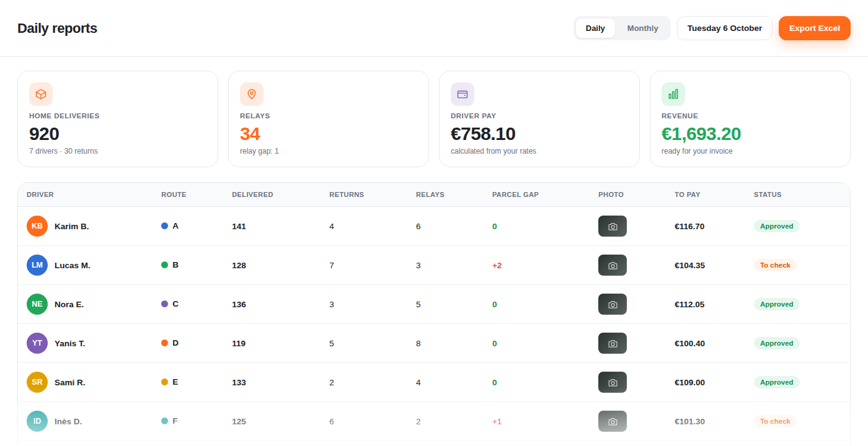Open Yanis T.'s photo camera icon
Screen dimensions: 868x446
point(613,343)
